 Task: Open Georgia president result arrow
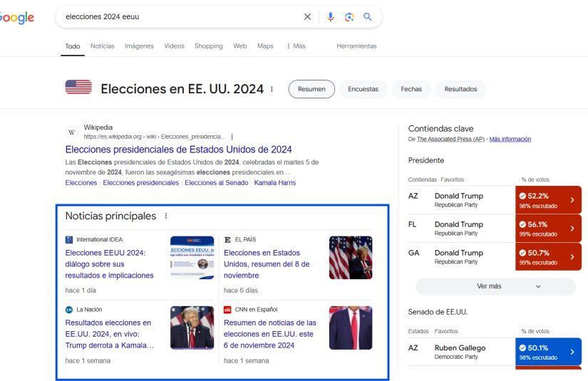[572, 257]
